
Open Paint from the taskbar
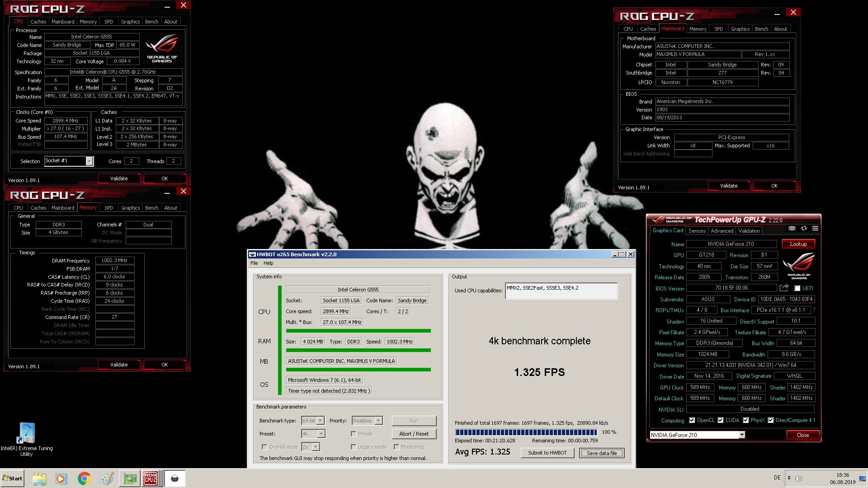[107, 479]
